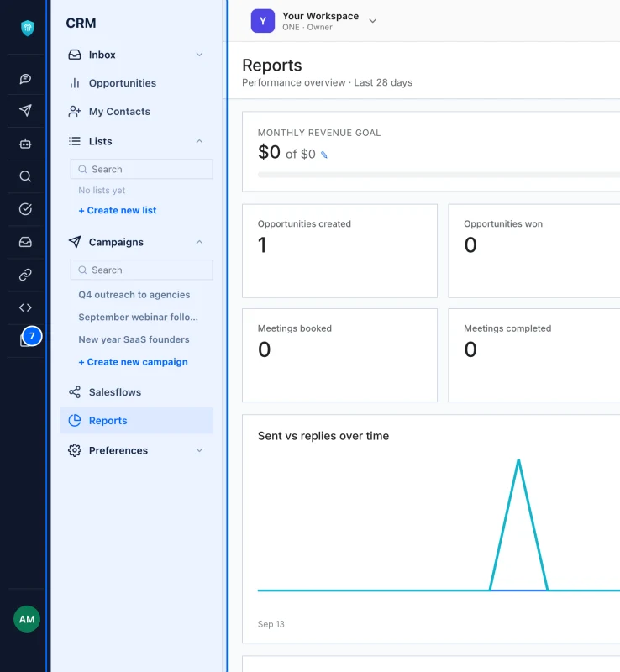Click the Opportunities won card
The height and width of the screenshot is (672, 620).
(x=533, y=250)
